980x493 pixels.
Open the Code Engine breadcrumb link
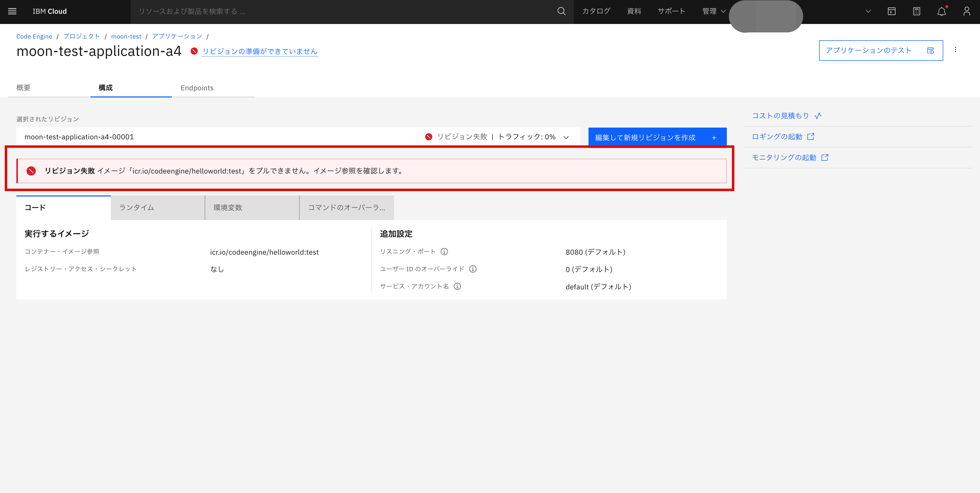(34, 36)
